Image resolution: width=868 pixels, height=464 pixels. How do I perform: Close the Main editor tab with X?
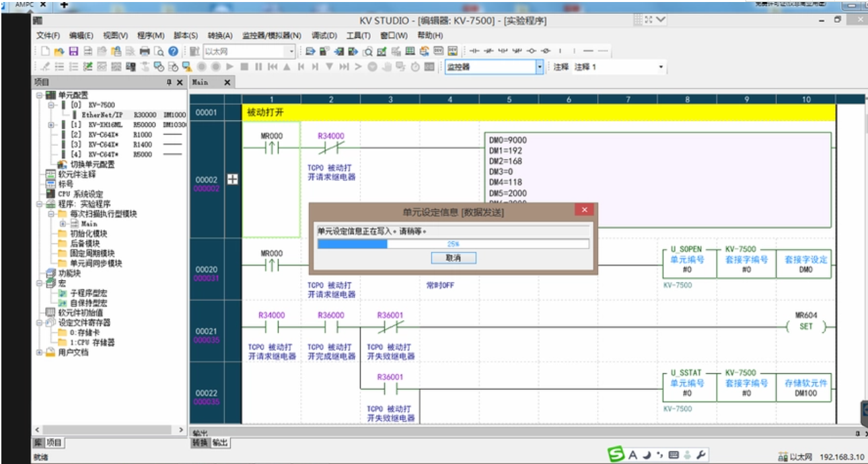coord(227,83)
